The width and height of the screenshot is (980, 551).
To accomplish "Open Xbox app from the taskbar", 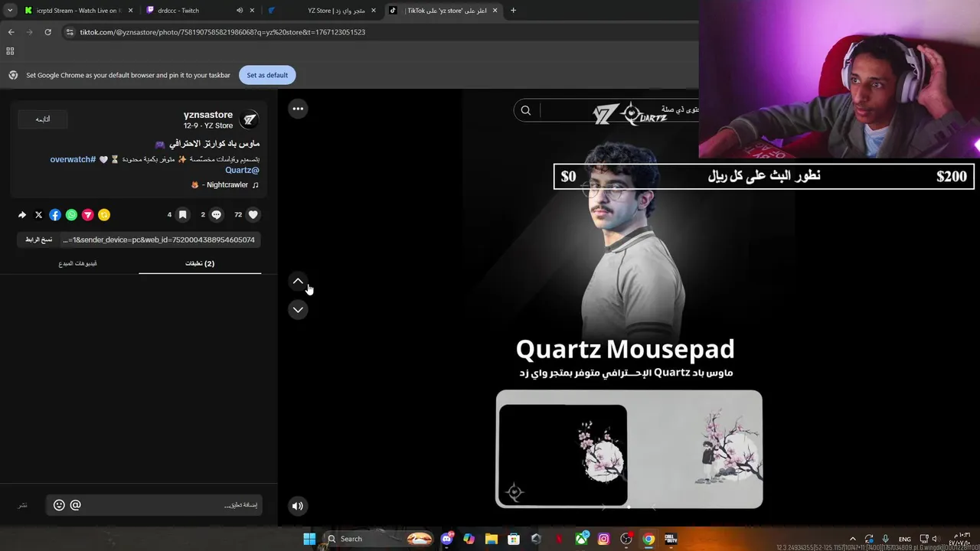I will [x=582, y=539].
